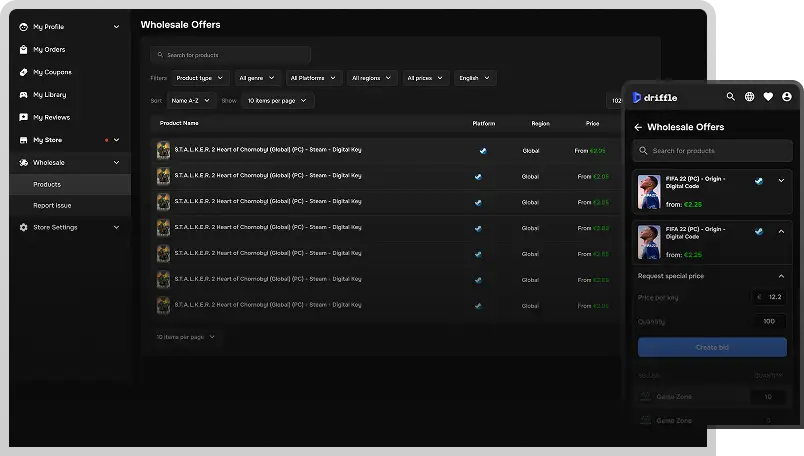The width and height of the screenshot is (804, 456).
Task: Click the desktop Search for products field
Action: click(231, 55)
